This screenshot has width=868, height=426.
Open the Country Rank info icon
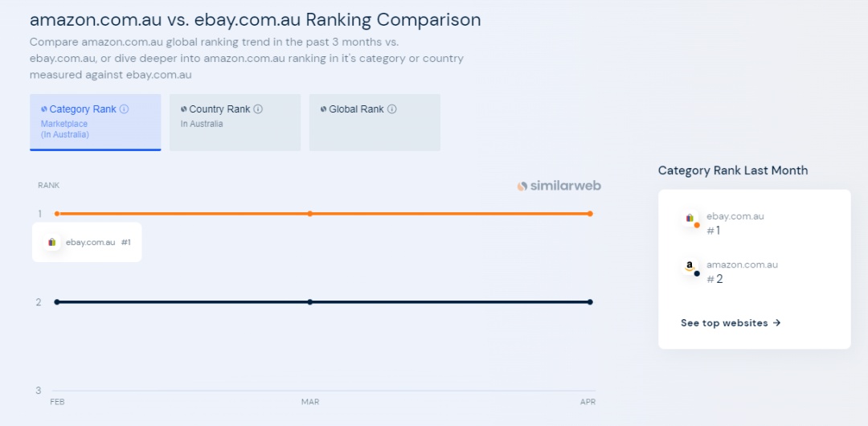tap(258, 109)
